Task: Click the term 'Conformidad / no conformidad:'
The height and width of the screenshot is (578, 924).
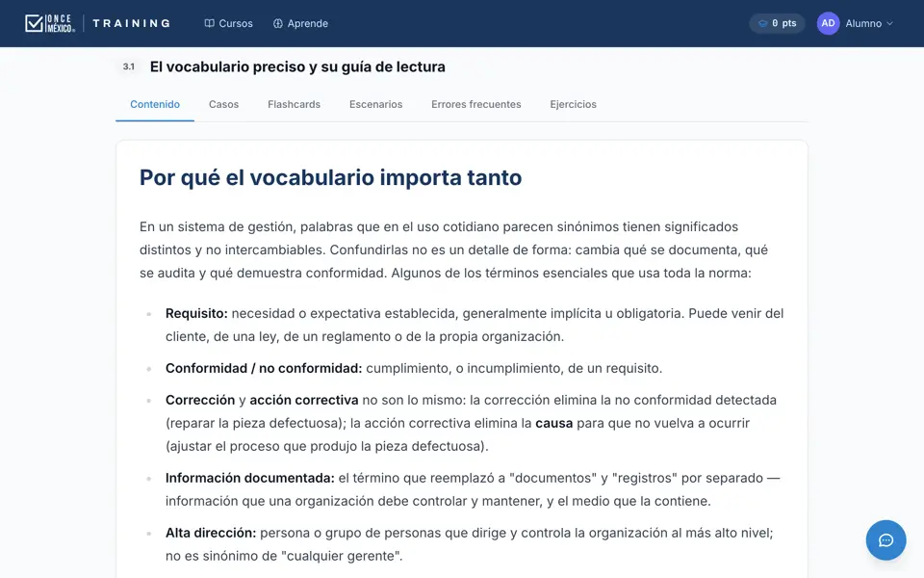Action: (x=264, y=368)
